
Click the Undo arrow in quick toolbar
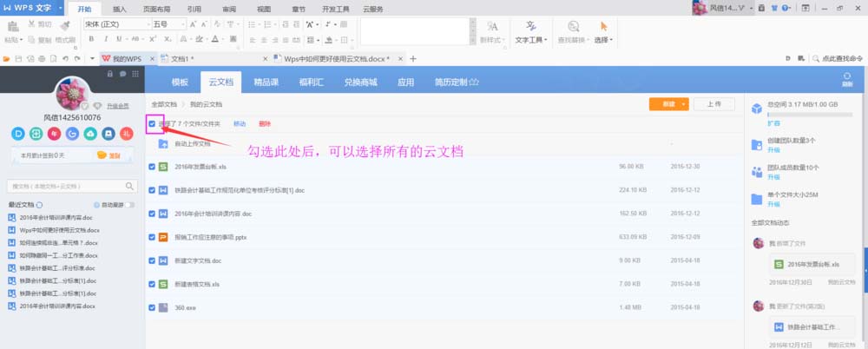(65, 59)
